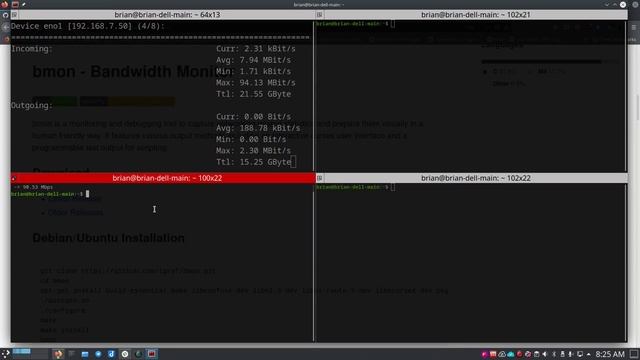Open the round blue app icon in the taskbar
This screenshot has height=360, width=640.
point(98,354)
